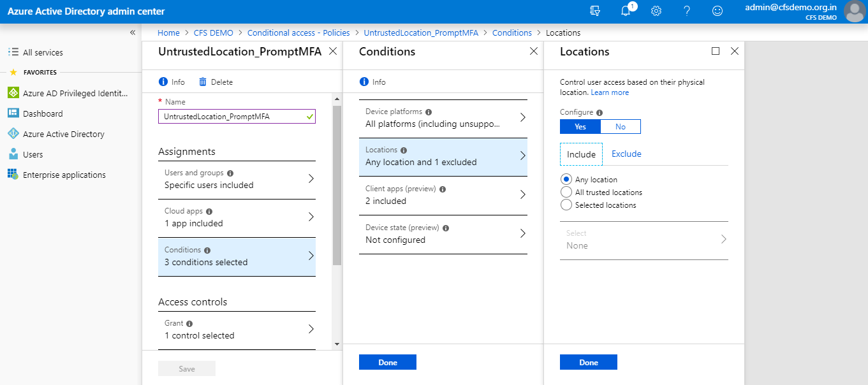Screen dimensions: 868x385
Task: Click the Enterprise applications icon
Action: (x=13, y=175)
